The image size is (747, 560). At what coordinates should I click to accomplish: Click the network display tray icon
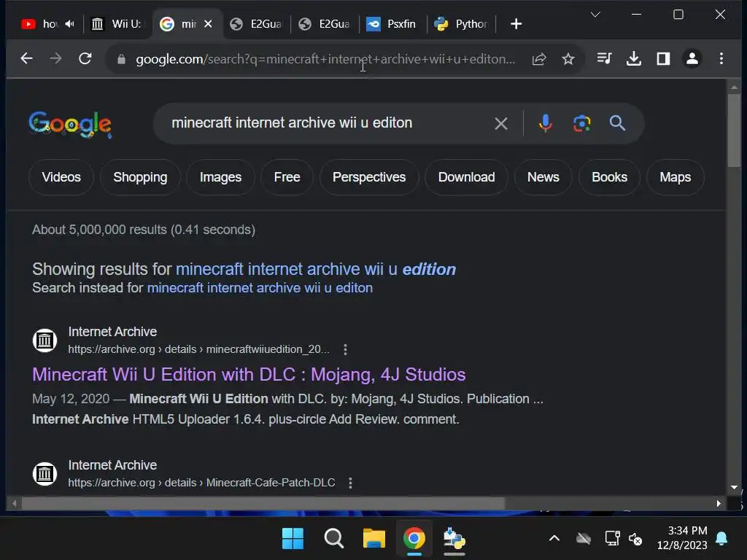(612, 539)
